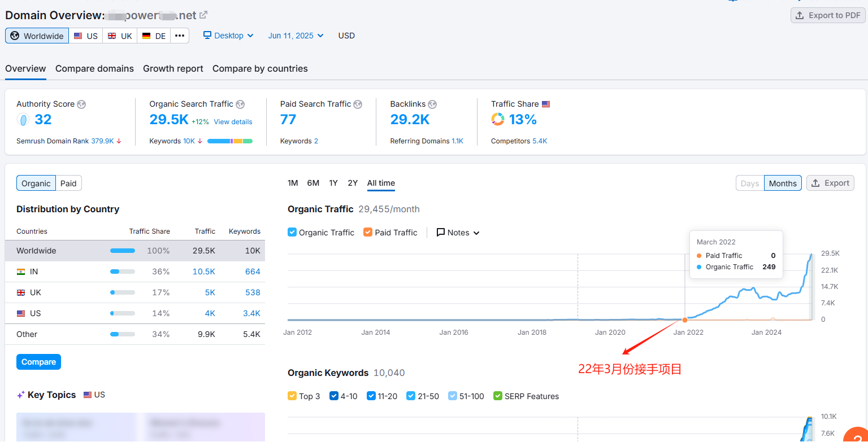Select the UK database button

(x=120, y=36)
